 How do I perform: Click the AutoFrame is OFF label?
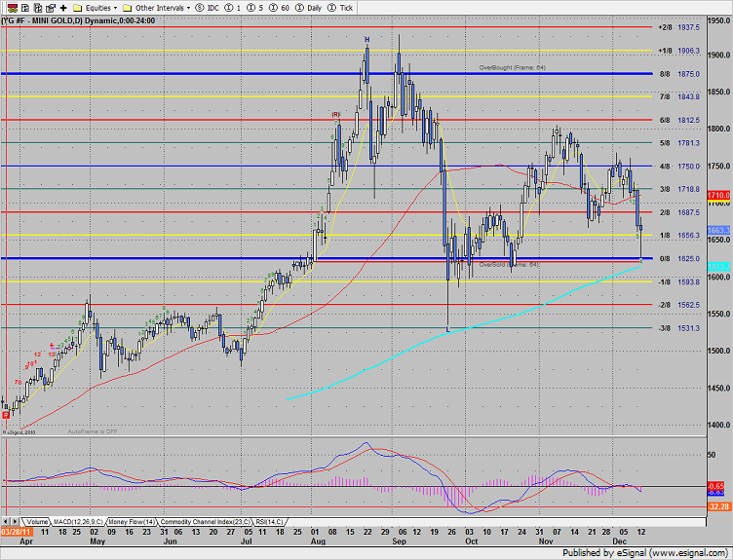[x=93, y=432]
